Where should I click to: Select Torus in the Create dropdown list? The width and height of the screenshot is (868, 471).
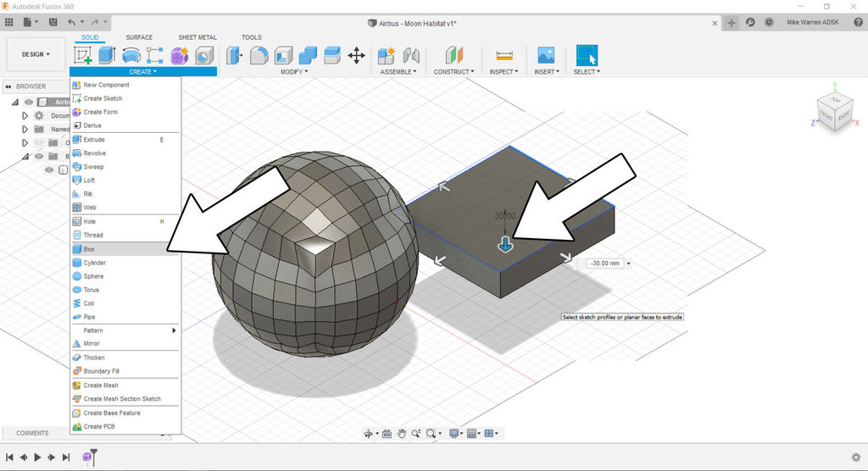click(91, 290)
